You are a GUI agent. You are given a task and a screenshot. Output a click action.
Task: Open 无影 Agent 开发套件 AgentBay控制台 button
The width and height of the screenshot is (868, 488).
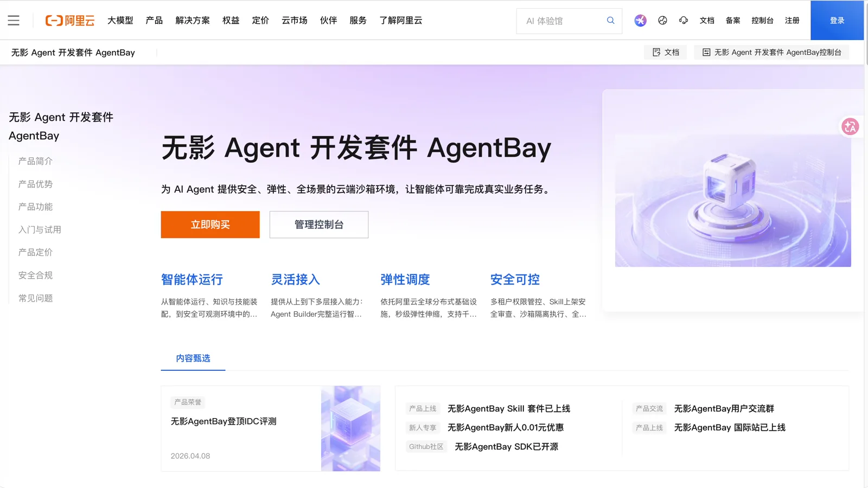coord(771,52)
